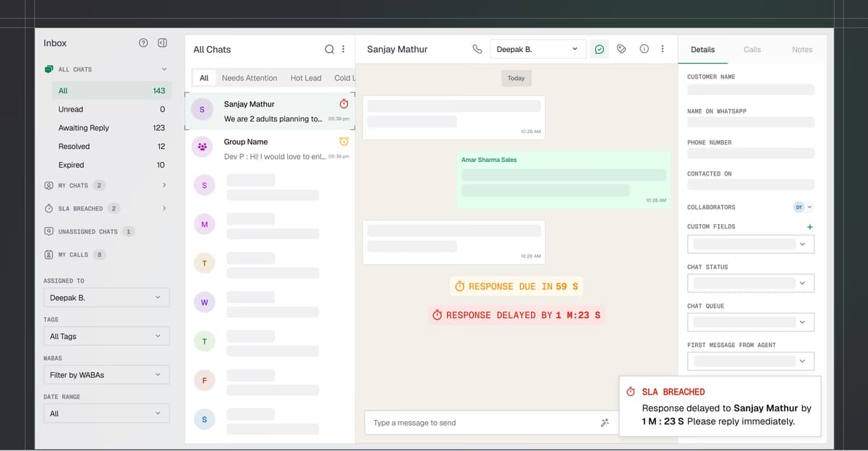Click the Today date chip in the conversation

click(x=516, y=78)
